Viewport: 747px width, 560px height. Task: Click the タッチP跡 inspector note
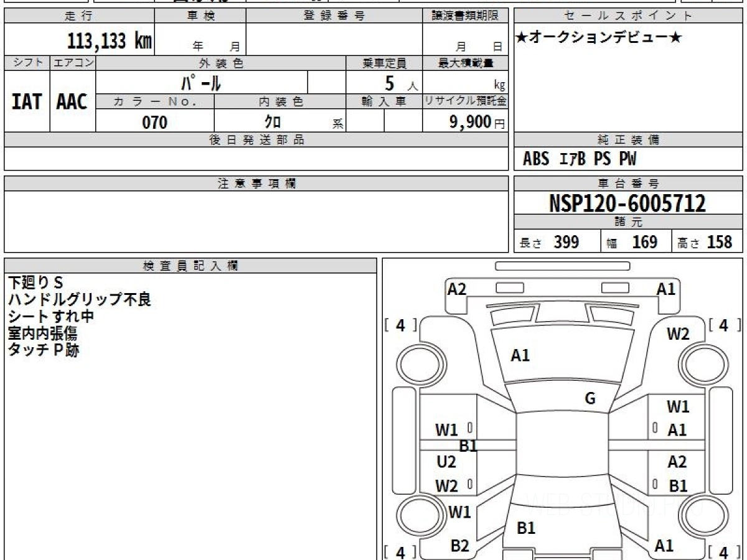44,350
